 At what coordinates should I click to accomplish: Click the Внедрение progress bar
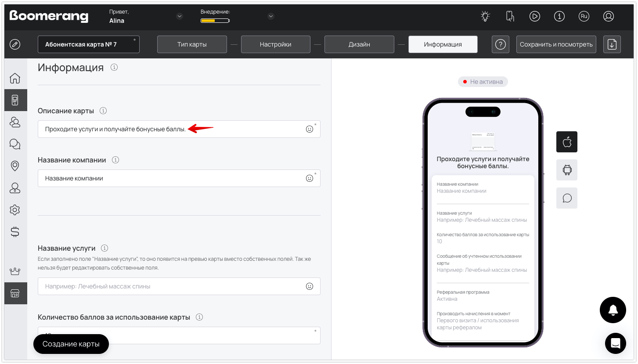pos(215,21)
